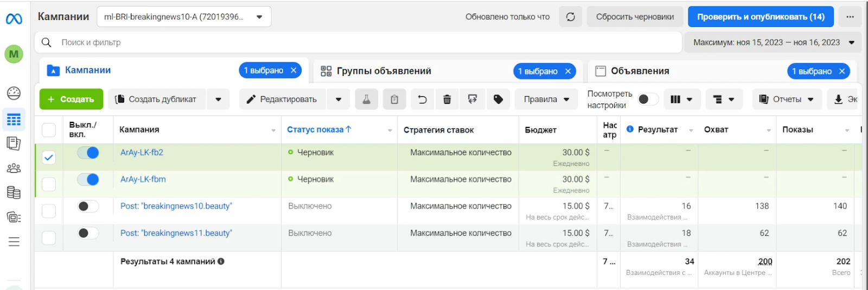Open the ad account selector dropdown
The height and width of the screenshot is (290, 868).
click(184, 17)
